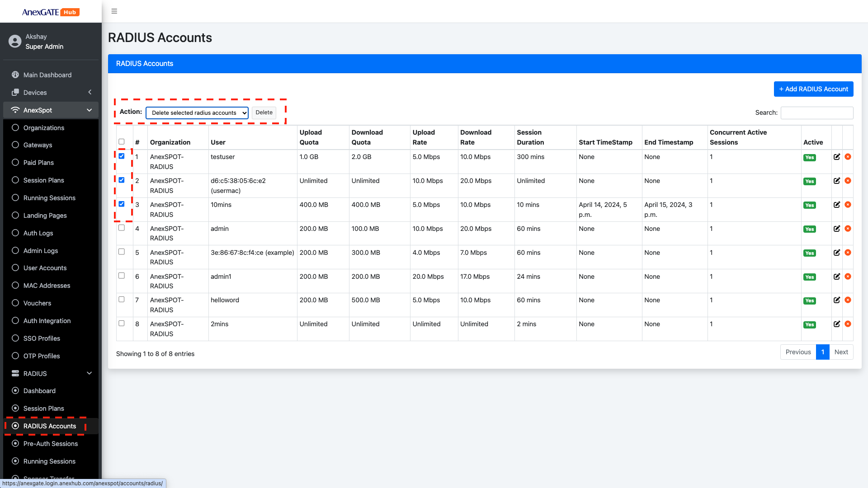Image resolution: width=868 pixels, height=488 pixels.
Task: Click red delete icon for 2mins row
Action: coord(848,324)
